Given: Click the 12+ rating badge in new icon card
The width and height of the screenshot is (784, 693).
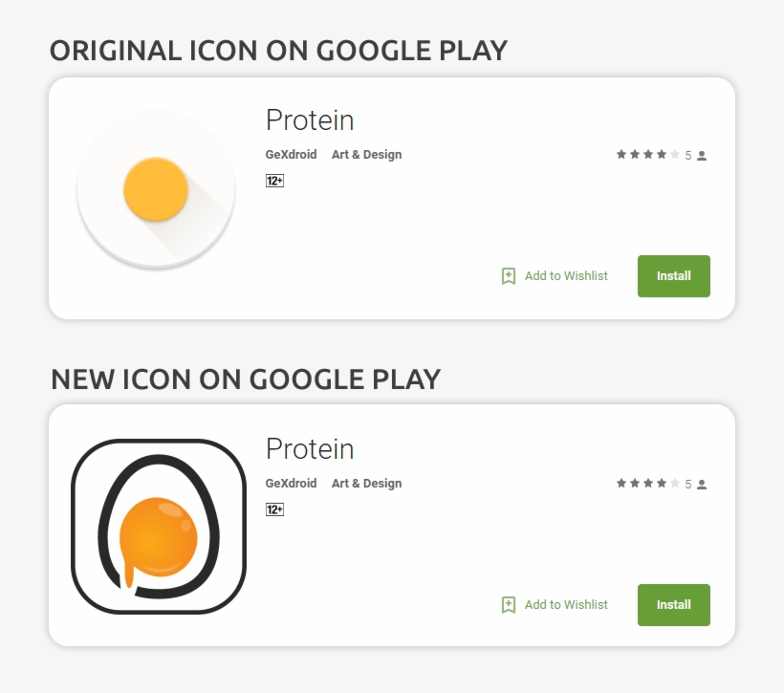Looking at the screenshot, I should [274, 509].
